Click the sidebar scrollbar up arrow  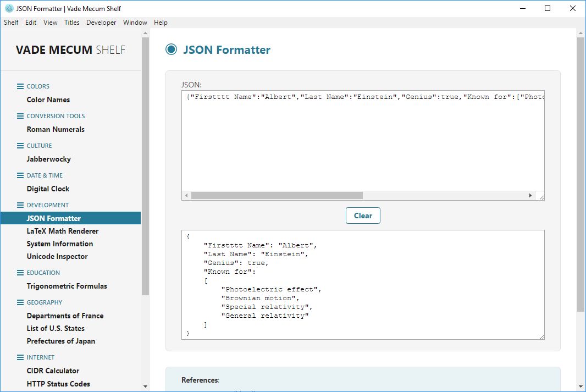tap(145, 33)
